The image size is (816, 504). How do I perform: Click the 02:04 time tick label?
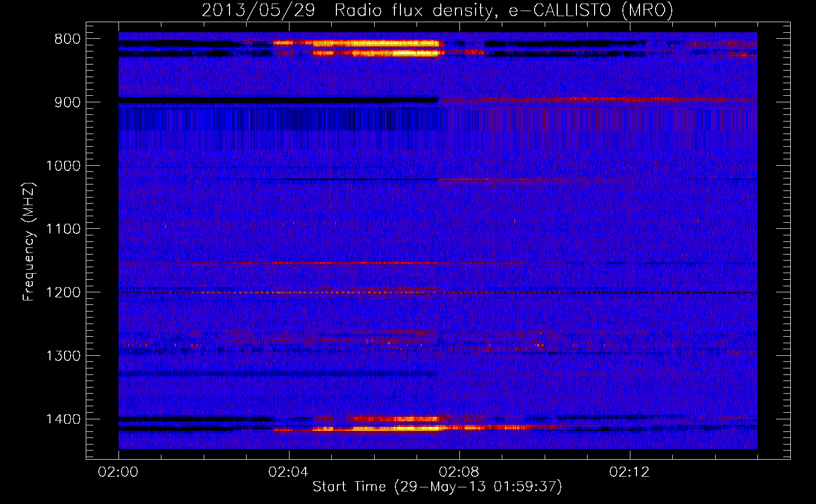point(288,472)
